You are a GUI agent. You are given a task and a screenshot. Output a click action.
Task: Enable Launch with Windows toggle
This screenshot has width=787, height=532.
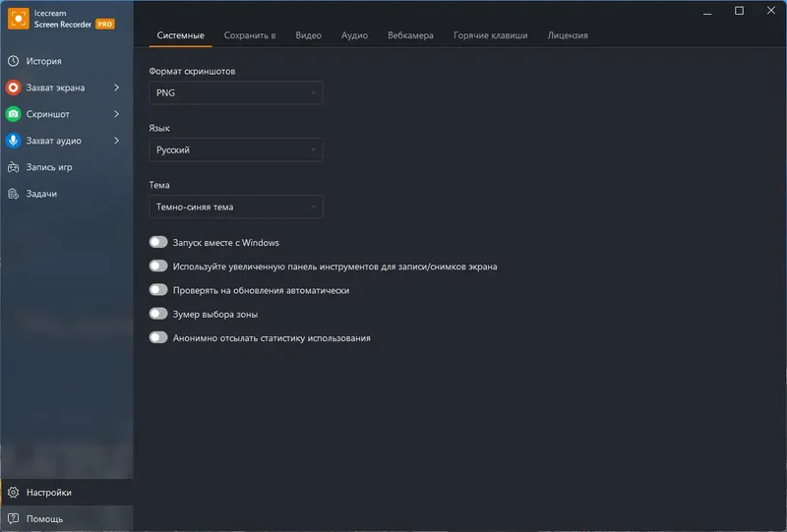(x=158, y=242)
